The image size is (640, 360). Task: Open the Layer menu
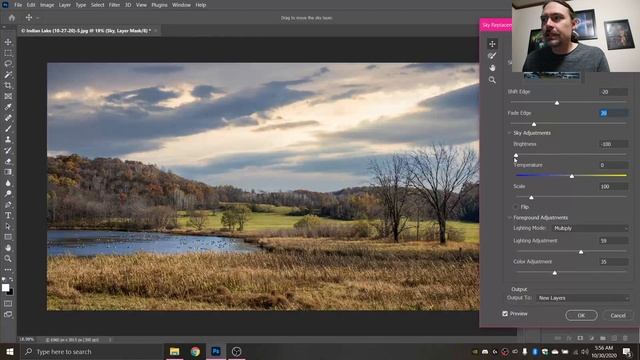[x=64, y=5]
